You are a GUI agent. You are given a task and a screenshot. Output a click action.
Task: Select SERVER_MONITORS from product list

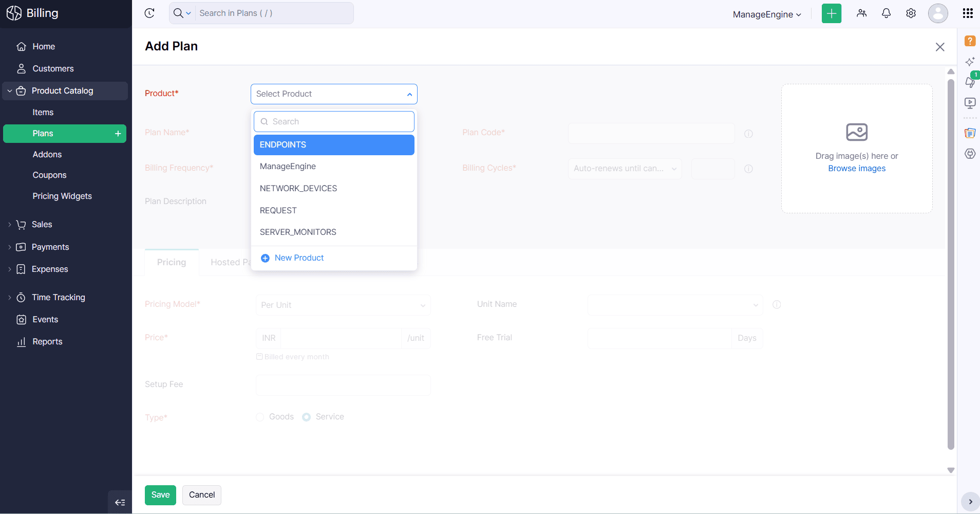click(334, 232)
